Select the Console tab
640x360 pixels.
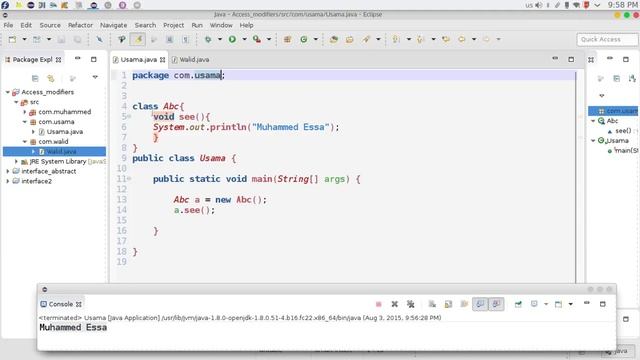[60, 304]
